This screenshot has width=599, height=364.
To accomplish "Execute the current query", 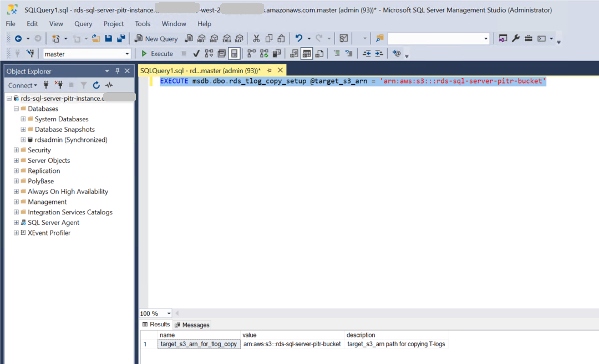I will click(x=157, y=53).
